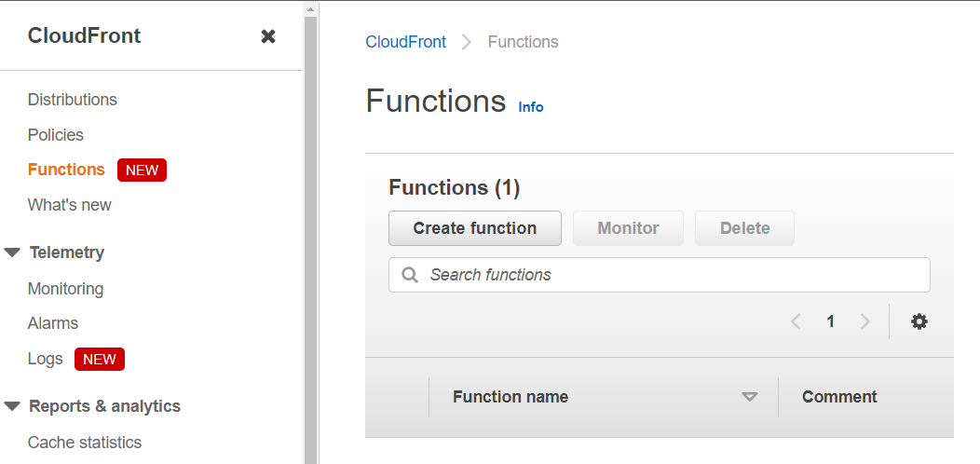The width and height of the screenshot is (980, 464).
Task: Click the CloudFront sidebar title
Action: [x=85, y=35]
